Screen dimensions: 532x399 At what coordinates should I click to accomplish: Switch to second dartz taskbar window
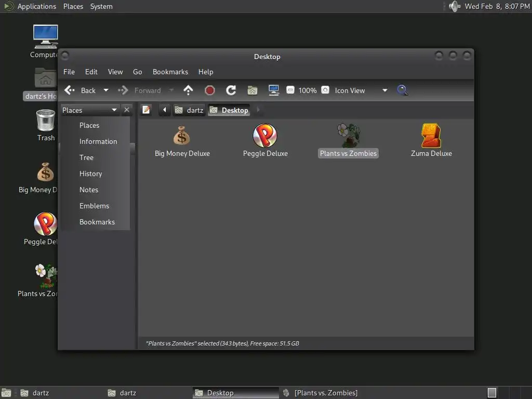(149, 393)
